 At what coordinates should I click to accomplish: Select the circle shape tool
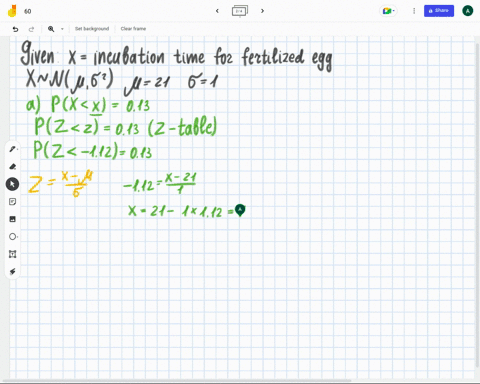pyautogui.click(x=13, y=237)
